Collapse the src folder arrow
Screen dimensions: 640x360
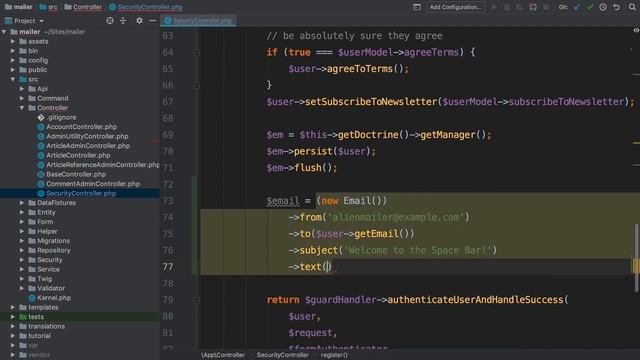click(x=13, y=80)
